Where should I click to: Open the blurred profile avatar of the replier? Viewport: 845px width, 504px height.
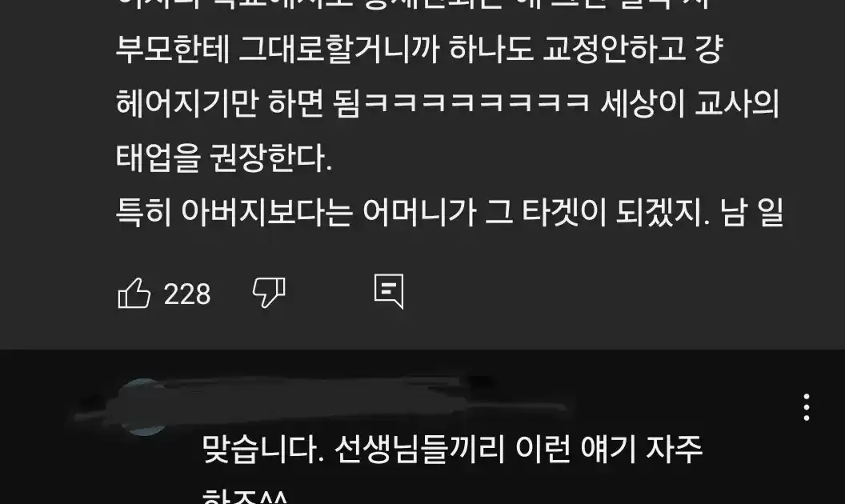pos(143,407)
